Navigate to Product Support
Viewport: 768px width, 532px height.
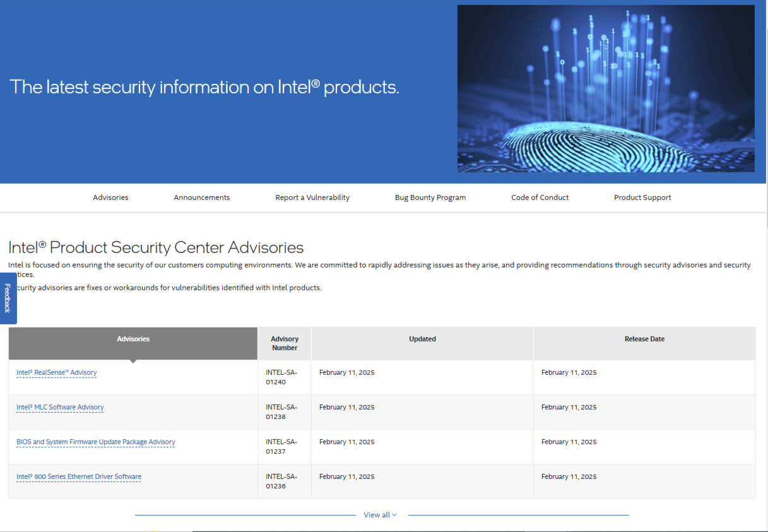pos(642,198)
